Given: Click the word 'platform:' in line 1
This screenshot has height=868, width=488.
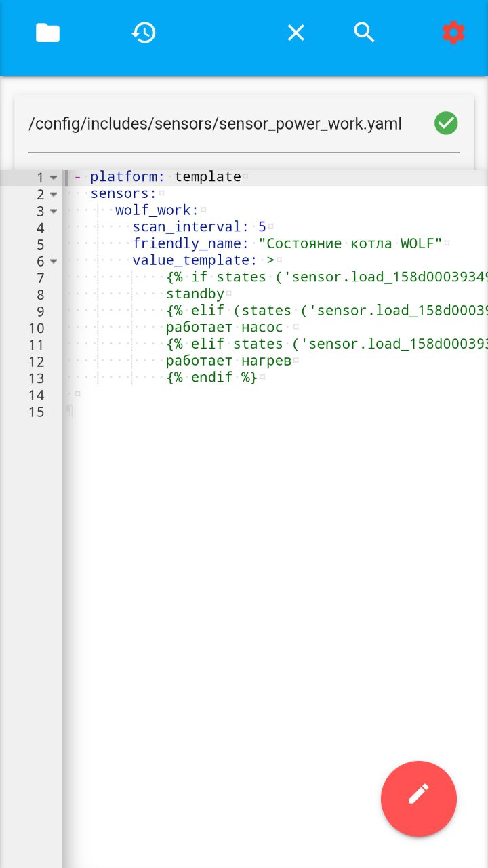Looking at the screenshot, I should pyautogui.click(x=127, y=177).
